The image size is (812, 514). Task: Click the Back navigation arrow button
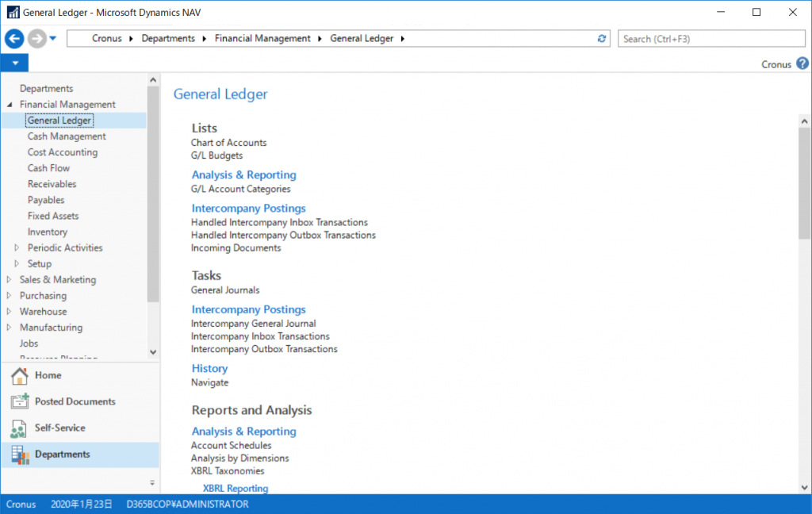point(14,38)
